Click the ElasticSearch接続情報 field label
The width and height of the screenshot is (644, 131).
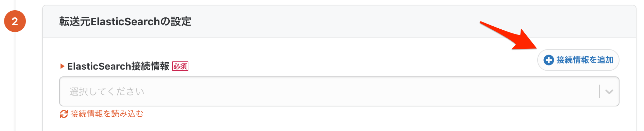coord(118,66)
